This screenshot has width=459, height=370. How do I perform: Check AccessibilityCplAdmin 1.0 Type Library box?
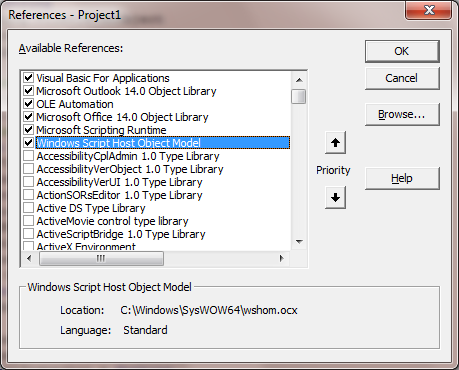[29, 156]
